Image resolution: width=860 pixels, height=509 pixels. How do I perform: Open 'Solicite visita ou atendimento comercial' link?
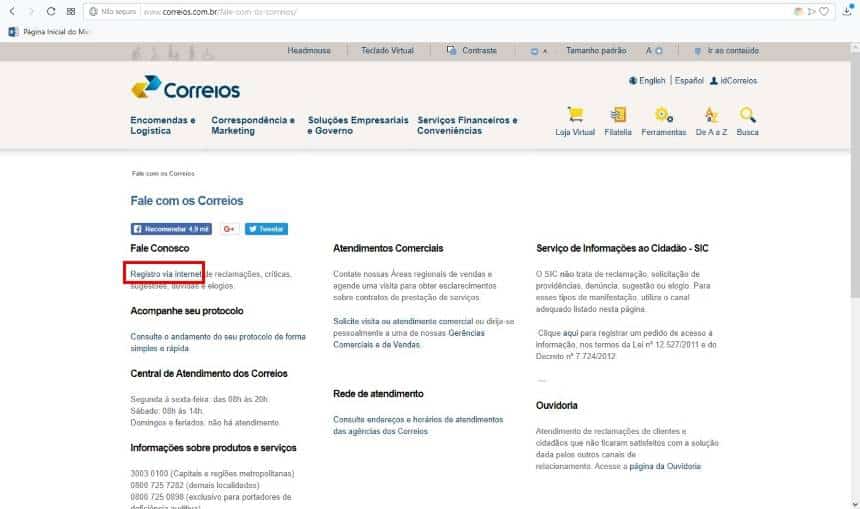[403, 321]
